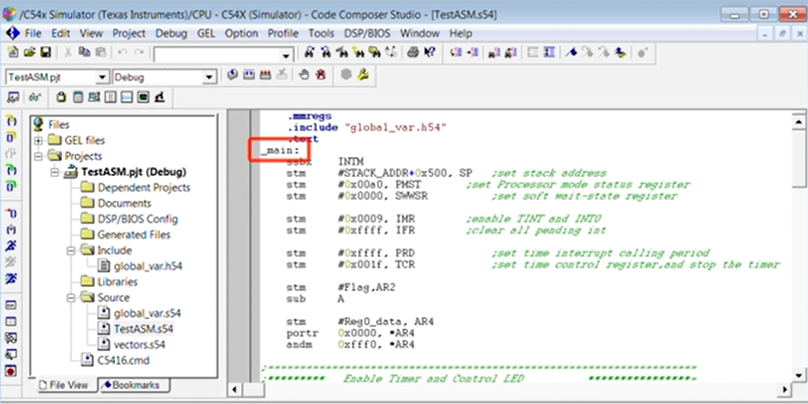Select the Documents folder
The image size is (808, 404).
click(124, 203)
